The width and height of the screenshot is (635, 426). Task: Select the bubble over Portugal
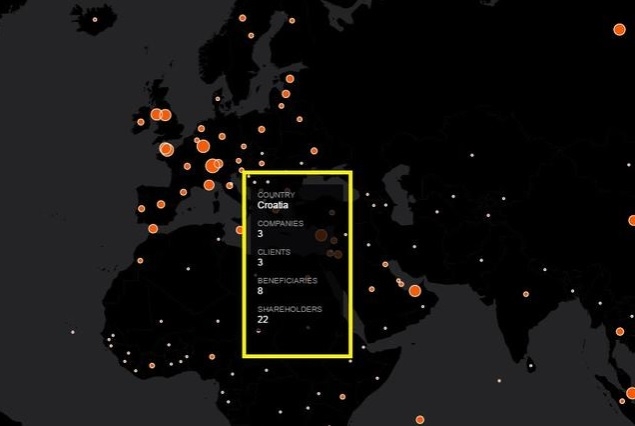[x=141, y=209]
